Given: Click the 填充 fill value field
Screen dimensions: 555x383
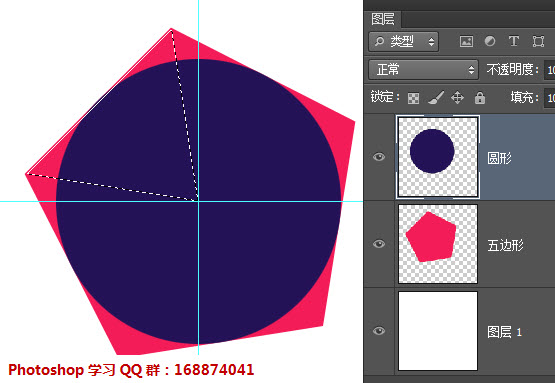Looking at the screenshot, I should (x=550, y=98).
